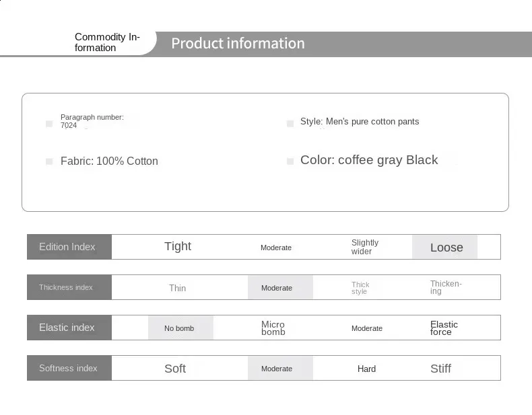Click the square bullet beside Color
532x415 pixels.
(x=290, y=161)
